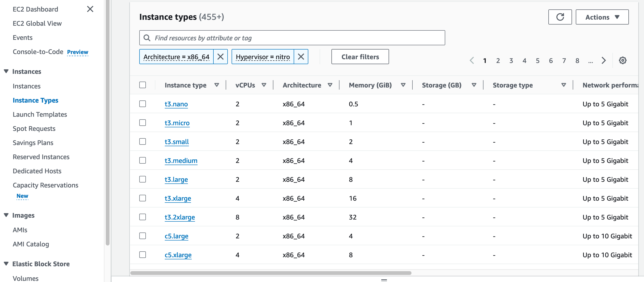Open table preferences gear icon
644x282 pixels.
(x=622, y=60)
